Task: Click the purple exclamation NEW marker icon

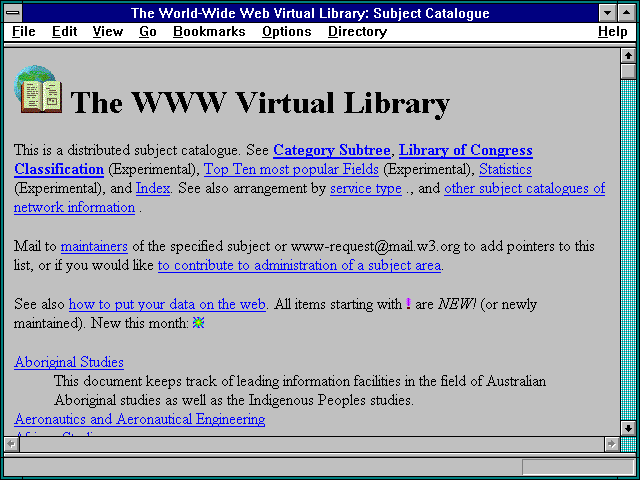Action: tap(408, 304)
